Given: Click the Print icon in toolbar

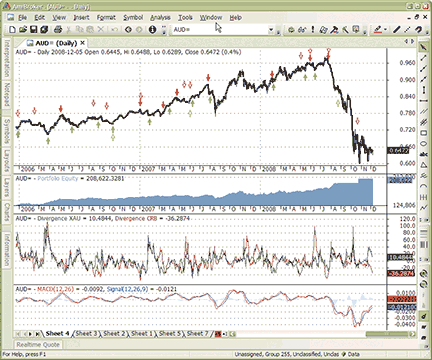Looking at the screenshot, I should coord(58,30).
